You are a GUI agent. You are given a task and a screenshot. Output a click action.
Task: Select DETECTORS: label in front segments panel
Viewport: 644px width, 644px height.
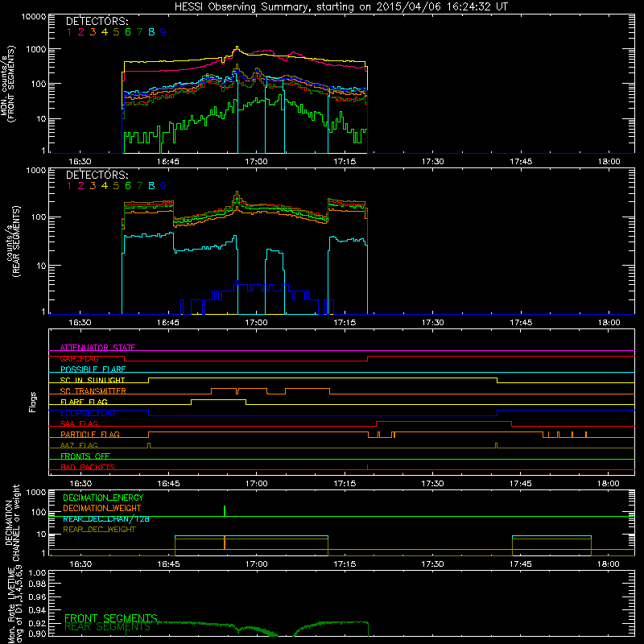coord(97,21)
